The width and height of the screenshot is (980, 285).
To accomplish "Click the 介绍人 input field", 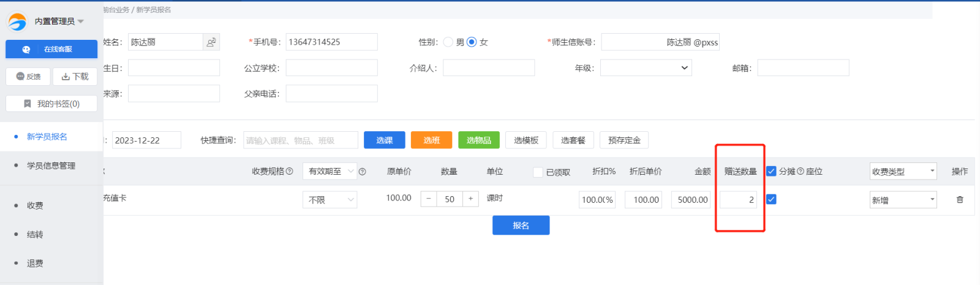I will click(x=489, y=68).
